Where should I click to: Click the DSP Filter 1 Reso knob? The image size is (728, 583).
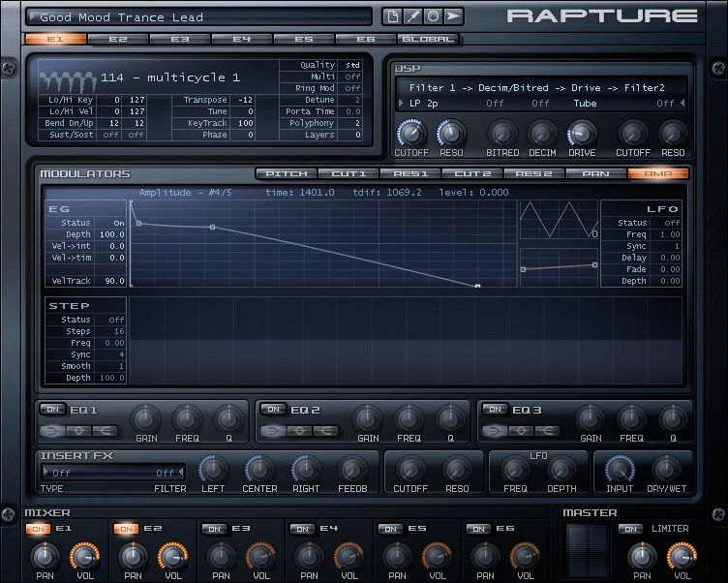coord(451,134)
